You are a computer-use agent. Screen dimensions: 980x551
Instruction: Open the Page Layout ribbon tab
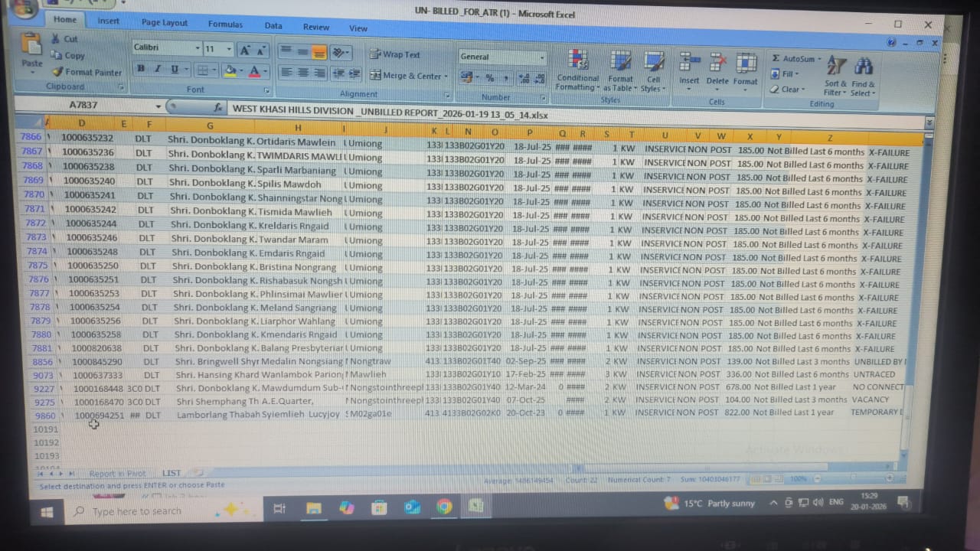tap(165, 22)
